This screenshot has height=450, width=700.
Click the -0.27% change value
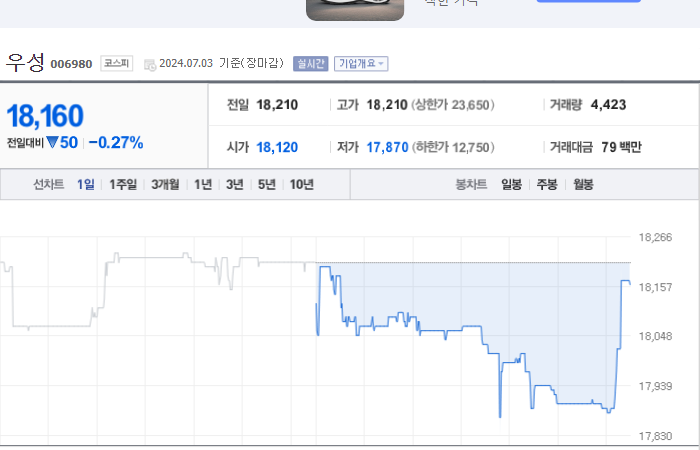click(x=116, y=143)
